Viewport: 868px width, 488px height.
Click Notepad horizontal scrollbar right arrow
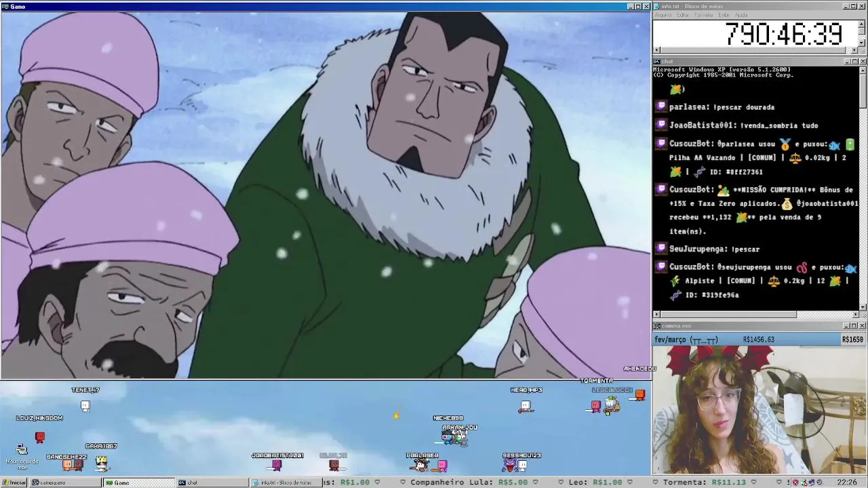point(854,50)
